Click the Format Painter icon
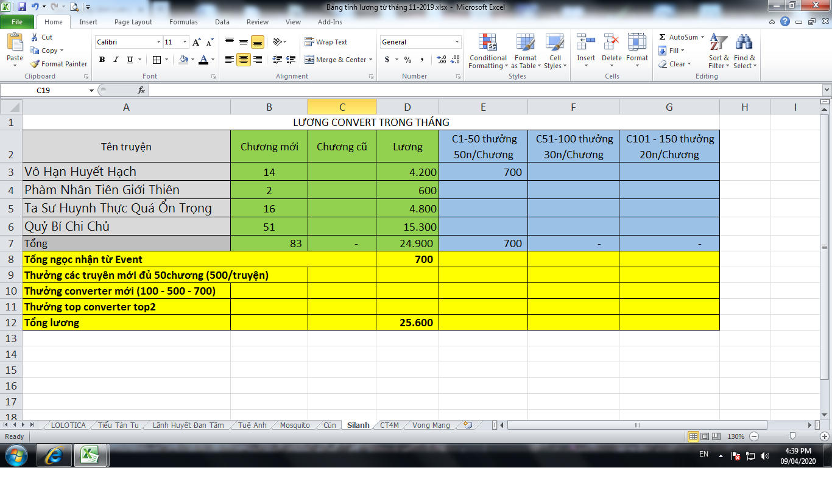 tap(35, 64)
